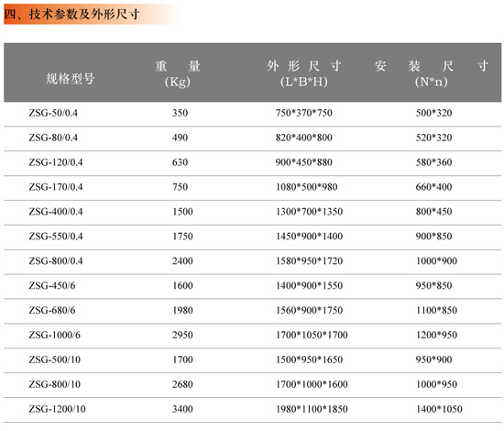Select weight value 630 for ZSG-120/0.4
The height and width of the screenshot is (431, 504).
180,162
